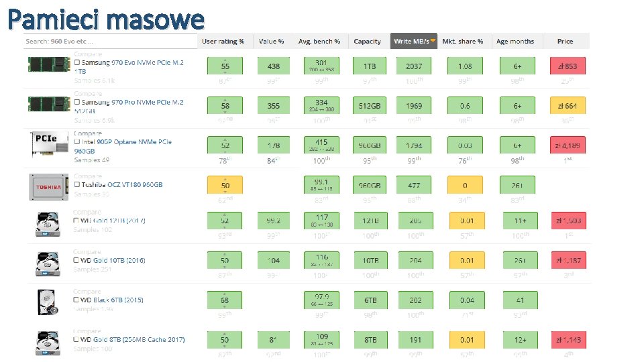644x362 pixels.
Task: Sort by Avg. bench % column
Action: 319,41
